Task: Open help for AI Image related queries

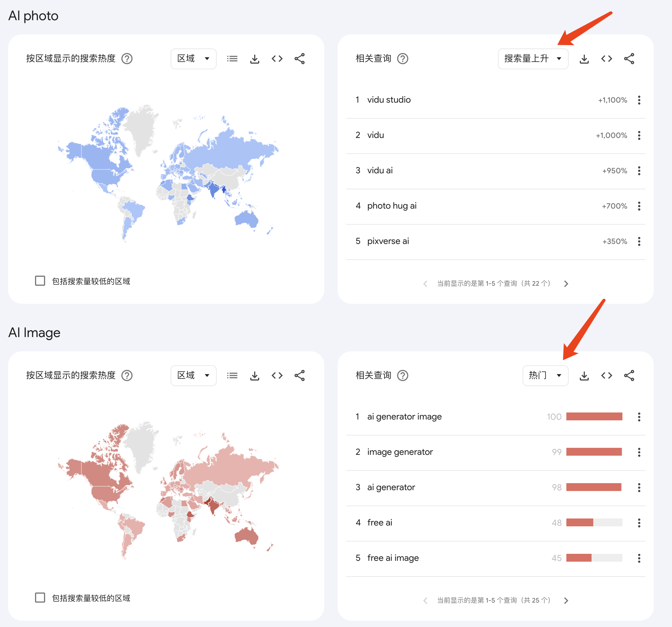Action: click(x=403, y=375)
